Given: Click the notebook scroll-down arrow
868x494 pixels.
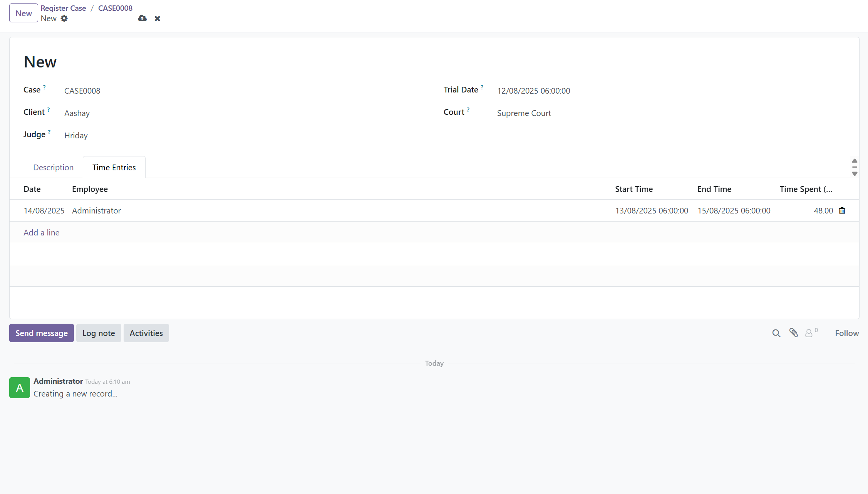Looking at the screenshot, I should (855, 174).
